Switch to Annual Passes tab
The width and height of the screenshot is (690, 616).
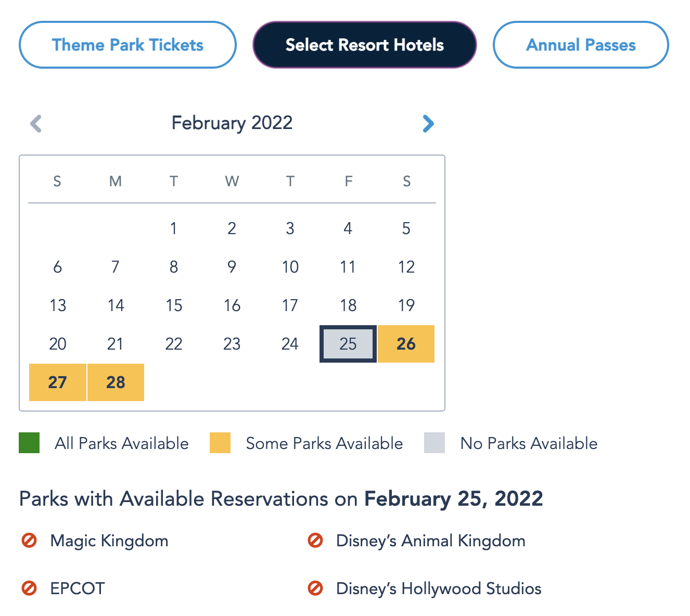click(581, 45)
